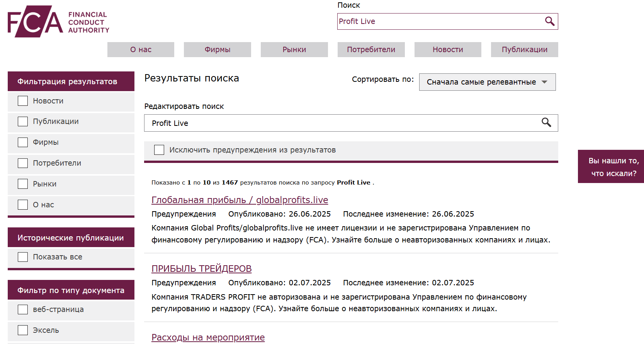
Task: Open the ПРИБЫЛЬ ТРЕЙДЕРОВ result link
Action: [x=201, y=269]
